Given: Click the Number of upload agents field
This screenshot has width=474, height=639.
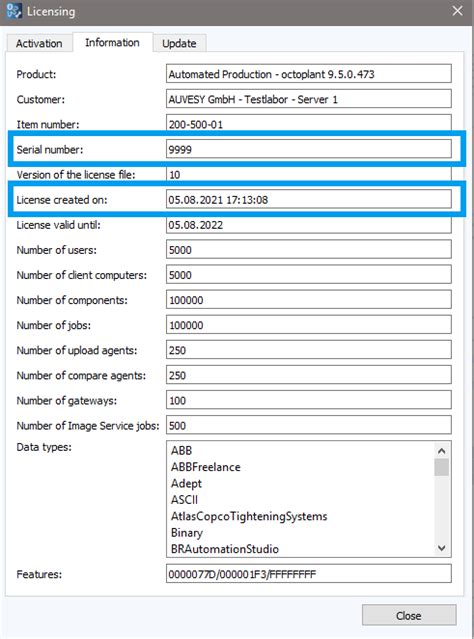Looking at the screenshot, I should pos(309,350).
